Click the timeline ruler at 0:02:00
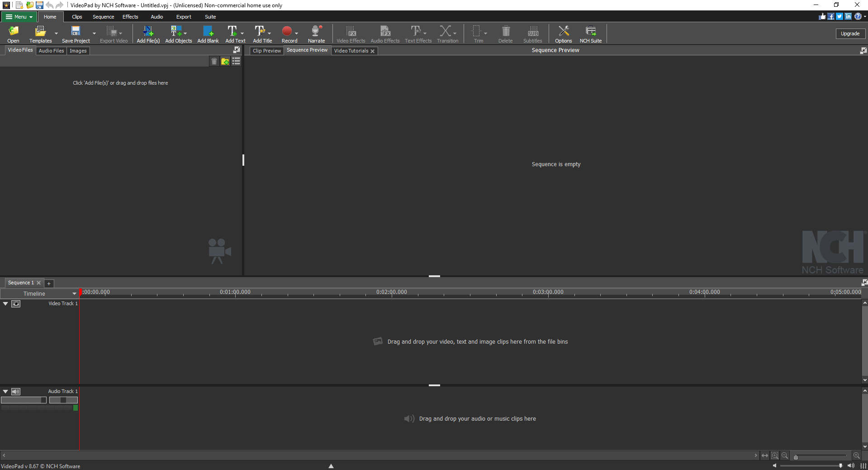 tap(391, 293)
